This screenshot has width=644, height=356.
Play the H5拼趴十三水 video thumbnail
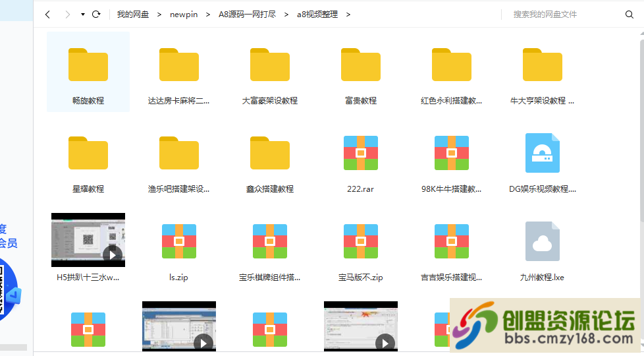click(x=88, y=240)
